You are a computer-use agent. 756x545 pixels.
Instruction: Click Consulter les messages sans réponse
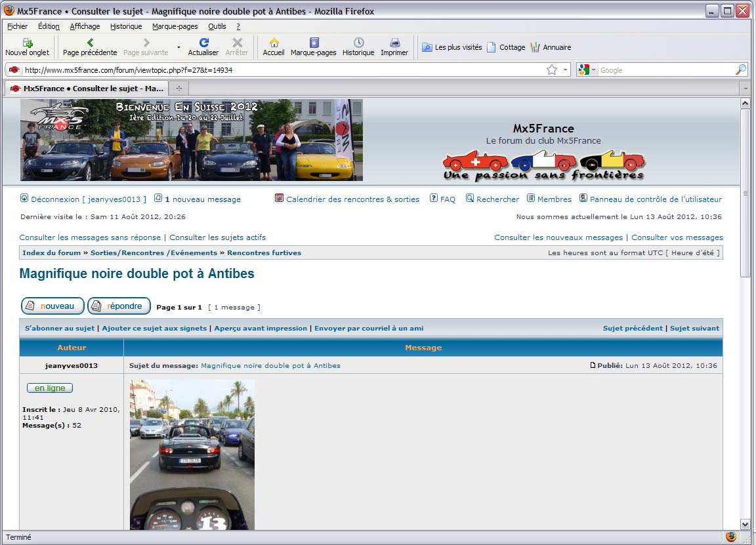[90, 237]
